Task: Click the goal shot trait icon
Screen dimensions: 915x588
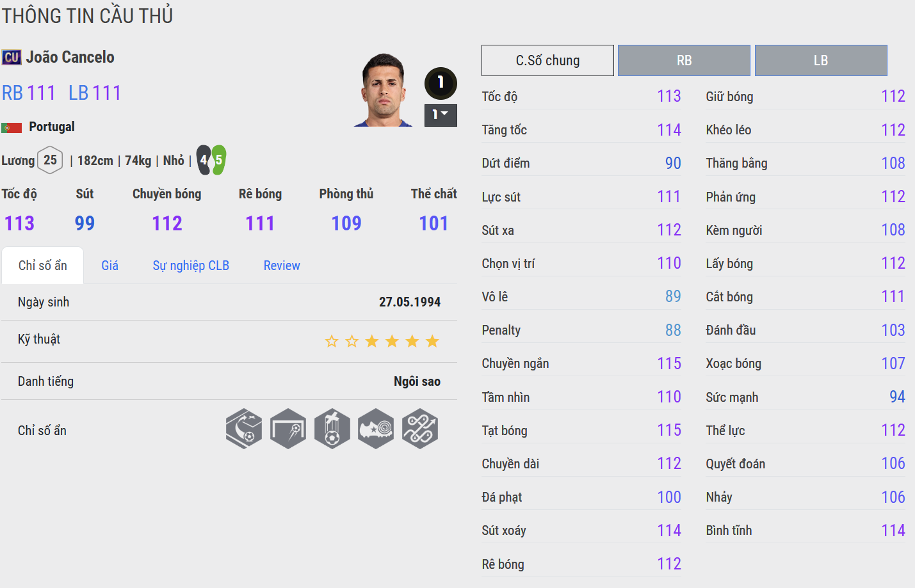Action: [288, 429]
